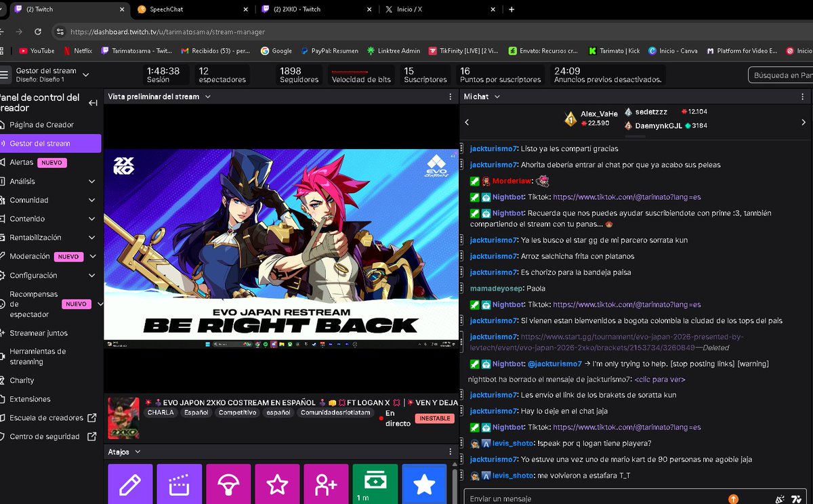Open the Atajos panel three-dot options

click(451, 452)
